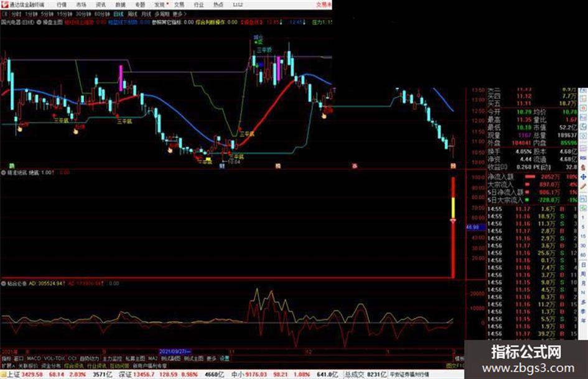Click the 新商户福利专享 link
Image resolution: width=588 pixels, height=379 pixels.
coord(150,365)
